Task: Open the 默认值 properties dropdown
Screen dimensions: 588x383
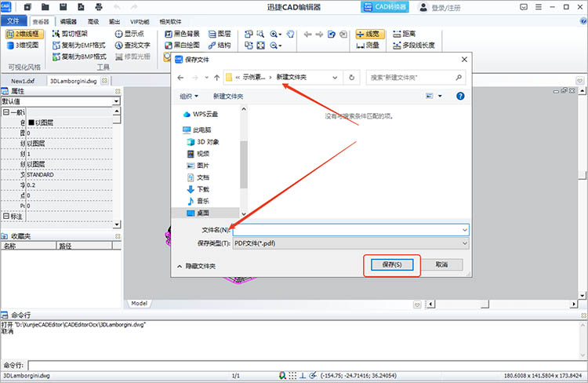Action: (x=116, y=101)
